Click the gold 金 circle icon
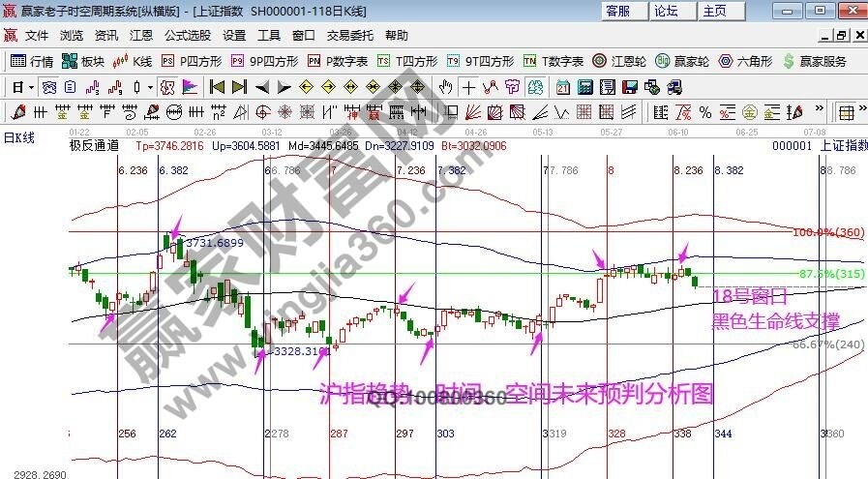Screen dimensions: 868x479 [750, 112]
